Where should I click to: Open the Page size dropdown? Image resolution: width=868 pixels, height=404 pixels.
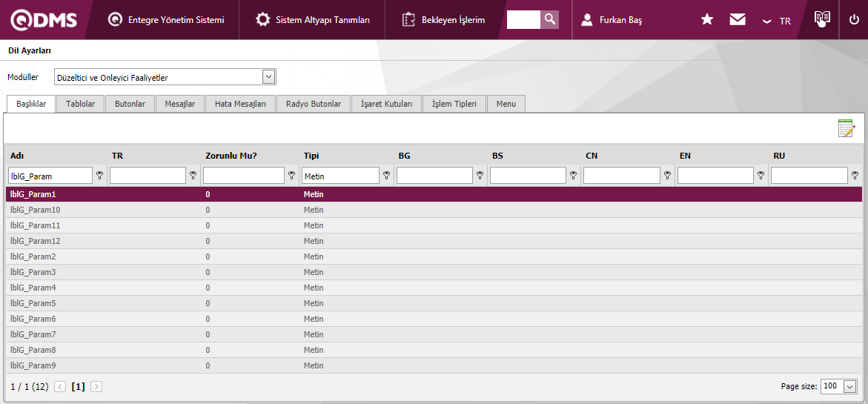pyautogui.click(x=849, y=386)
